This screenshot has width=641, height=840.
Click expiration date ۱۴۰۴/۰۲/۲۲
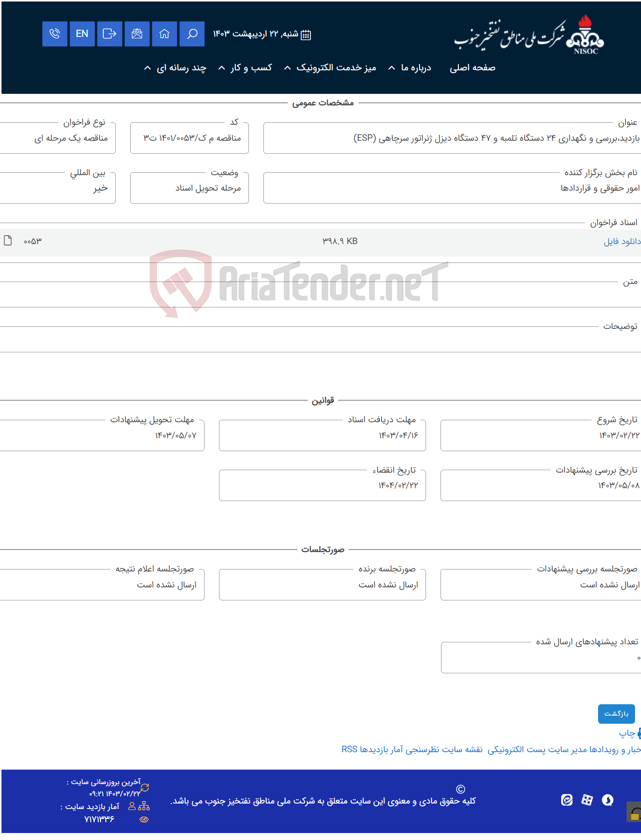[x=398, y=486]
